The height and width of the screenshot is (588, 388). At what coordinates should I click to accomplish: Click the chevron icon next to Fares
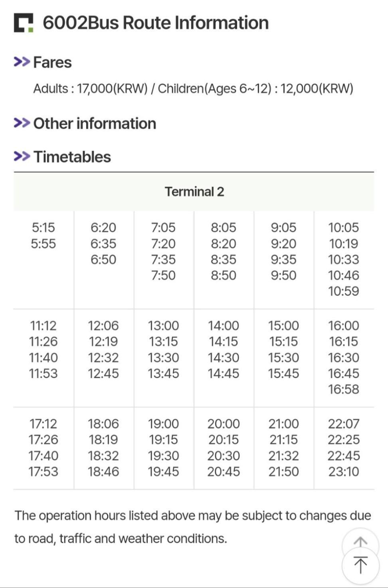tap(22, 62)
